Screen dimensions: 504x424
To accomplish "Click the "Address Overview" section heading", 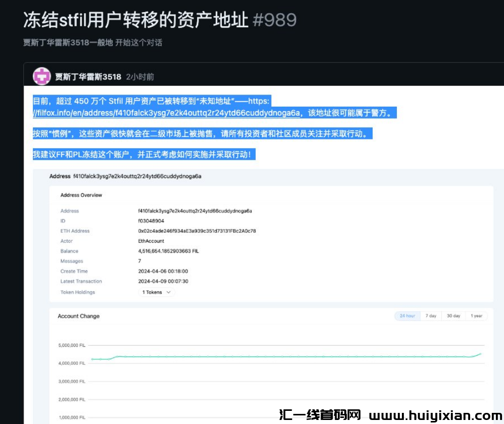I will (x=81, y=195).
